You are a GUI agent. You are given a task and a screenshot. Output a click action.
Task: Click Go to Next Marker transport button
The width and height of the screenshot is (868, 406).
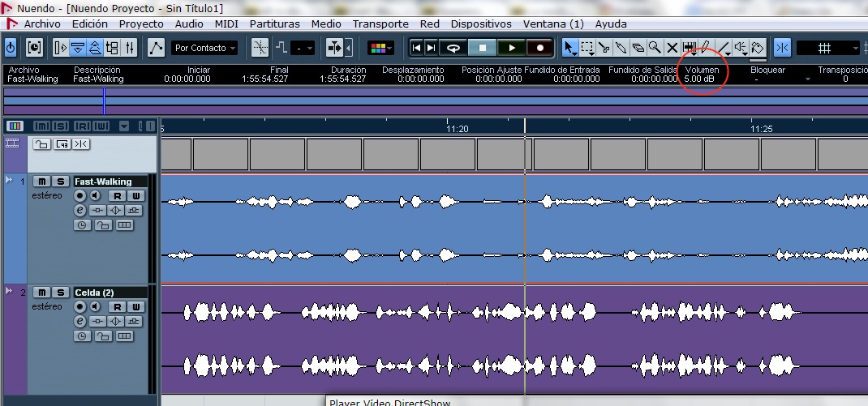click(431, 48)
